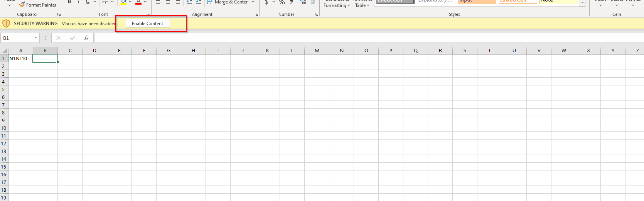
Task: Click the Enable Content button
Action: click(x=148, y=24)
